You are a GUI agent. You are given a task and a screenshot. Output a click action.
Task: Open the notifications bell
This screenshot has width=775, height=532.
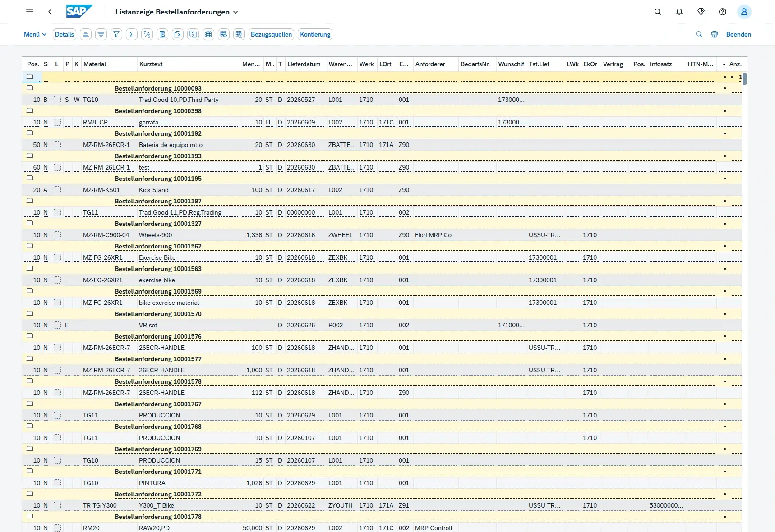coord(679,12)
